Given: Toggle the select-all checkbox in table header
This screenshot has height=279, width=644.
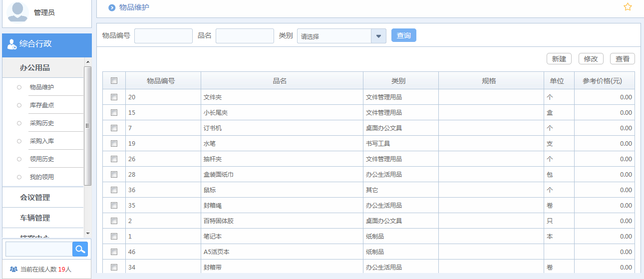Looking at the screenshot, I should (x=114, y=81).
